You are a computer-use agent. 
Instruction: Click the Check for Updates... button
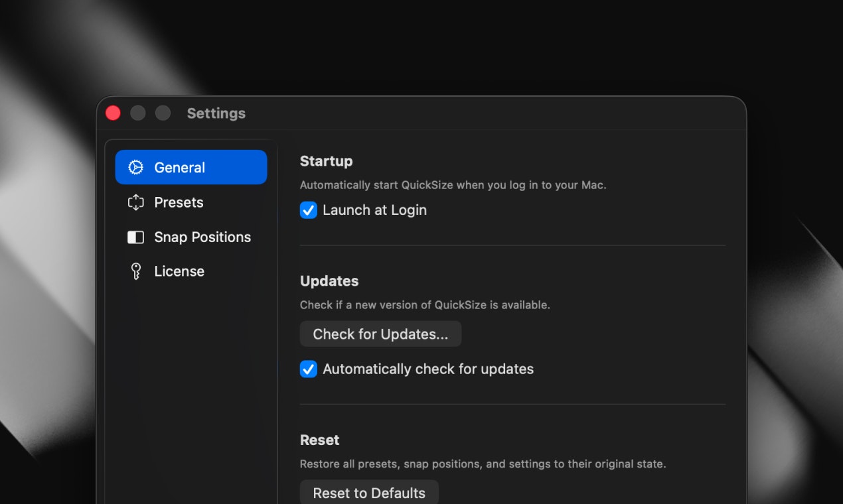[380, 334]
